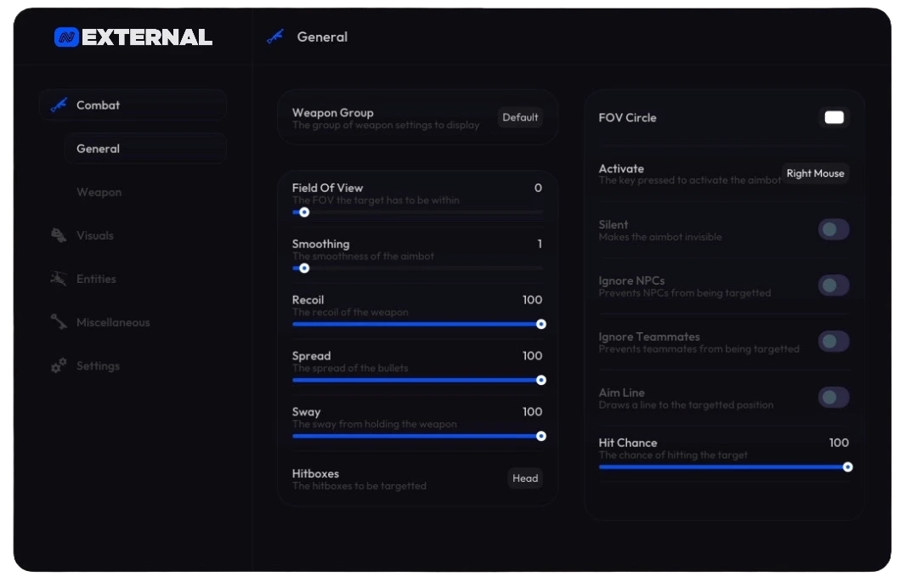This screenshot has width=905, height=588.
Task: Open the Hitboxes Head dropdown
Action: (525, 478)
